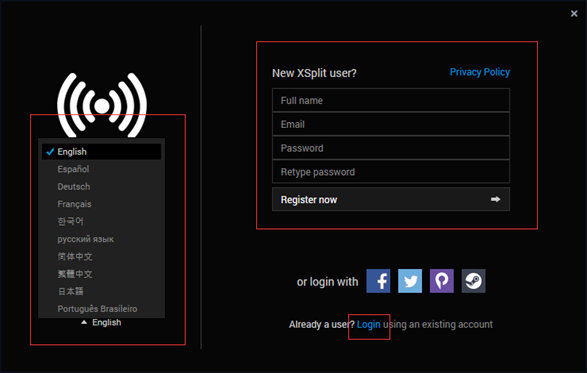Viewport: 587px width, 373px height.
Task: Focus the Retype password field
Action: (x=391, y=172)
